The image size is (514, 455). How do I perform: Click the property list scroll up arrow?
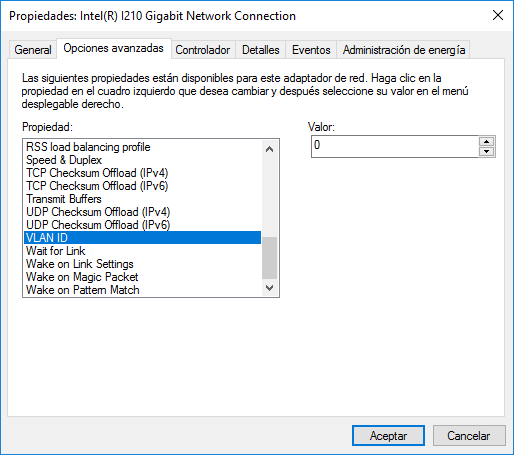[269, 149]
